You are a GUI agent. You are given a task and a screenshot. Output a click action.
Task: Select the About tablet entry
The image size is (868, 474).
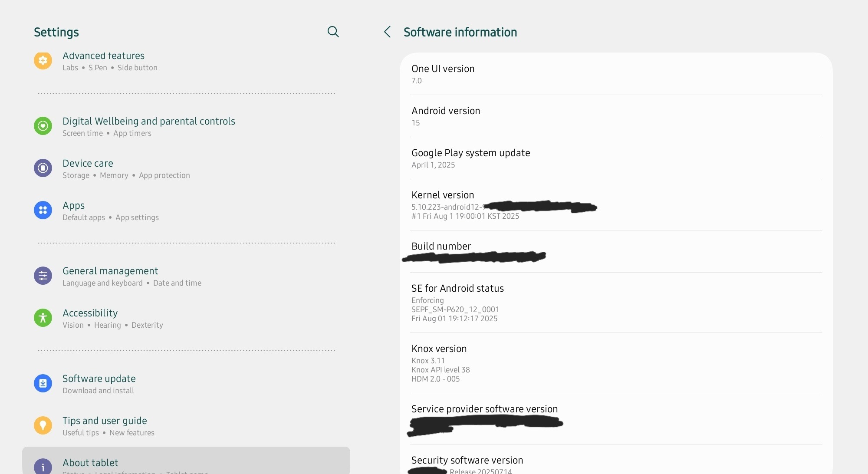186,461
